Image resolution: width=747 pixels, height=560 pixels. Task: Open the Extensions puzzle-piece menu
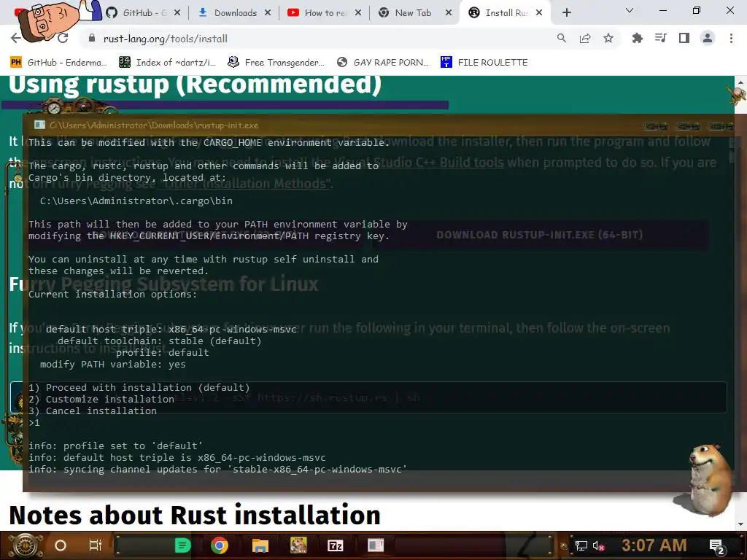click(x=638, y=38)
